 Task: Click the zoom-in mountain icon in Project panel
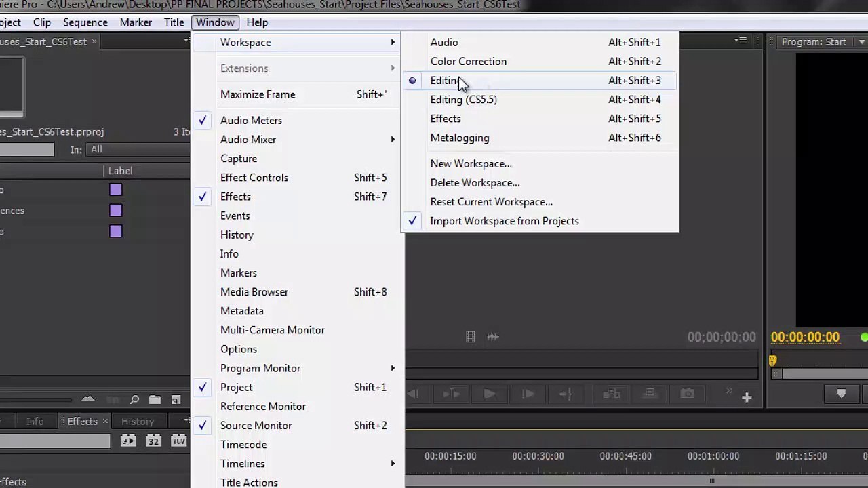pos(88,399)
